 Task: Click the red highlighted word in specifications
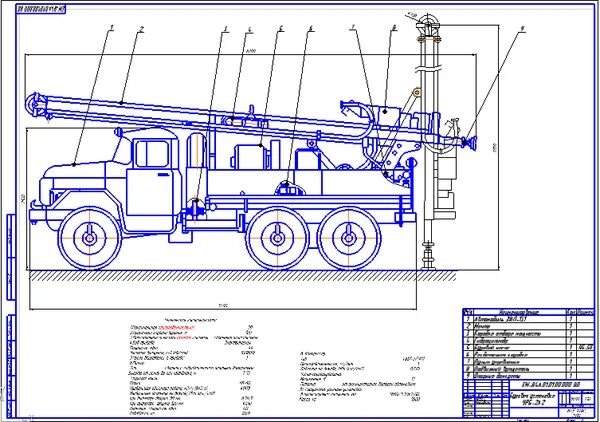click(177, 327)
